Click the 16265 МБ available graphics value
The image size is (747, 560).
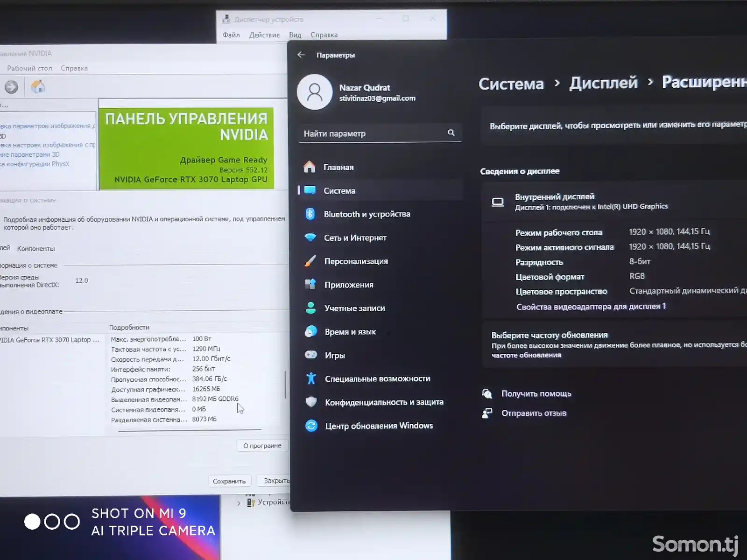click(206, 389)
